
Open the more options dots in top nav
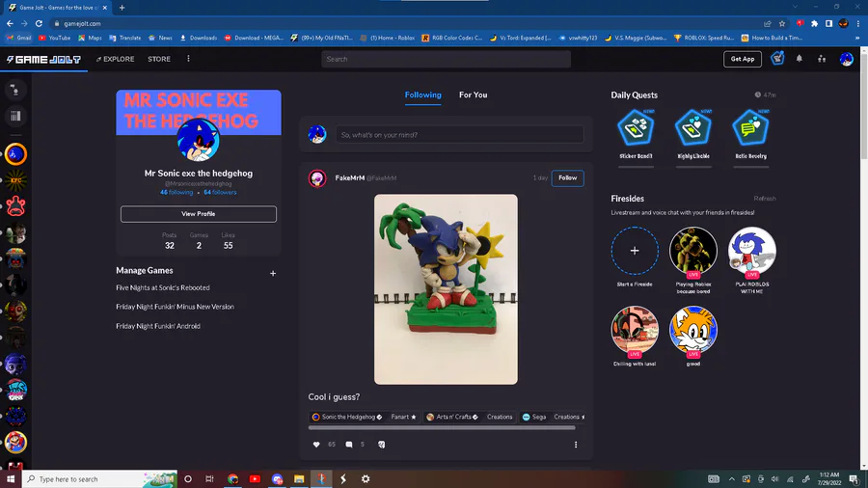pyautogui.click(x=188, y=59)
